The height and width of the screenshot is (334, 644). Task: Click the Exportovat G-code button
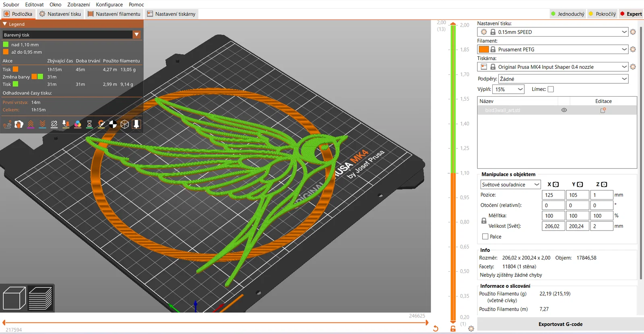point(560,324)
